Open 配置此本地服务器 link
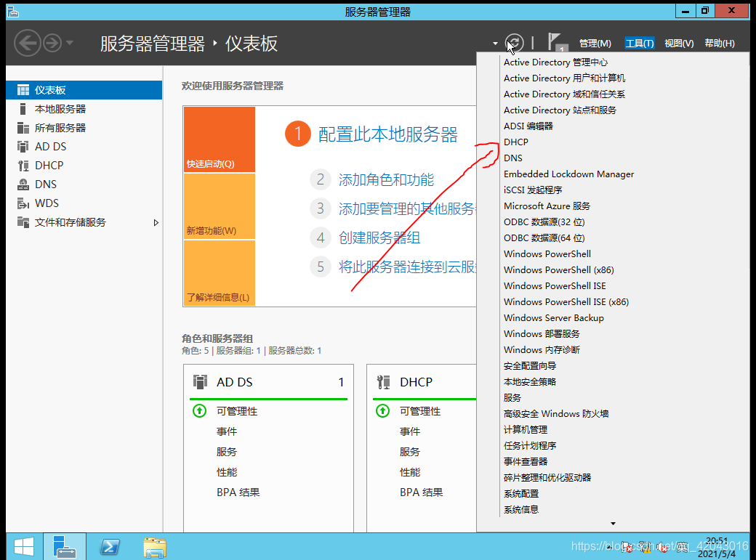 [387, 134]
